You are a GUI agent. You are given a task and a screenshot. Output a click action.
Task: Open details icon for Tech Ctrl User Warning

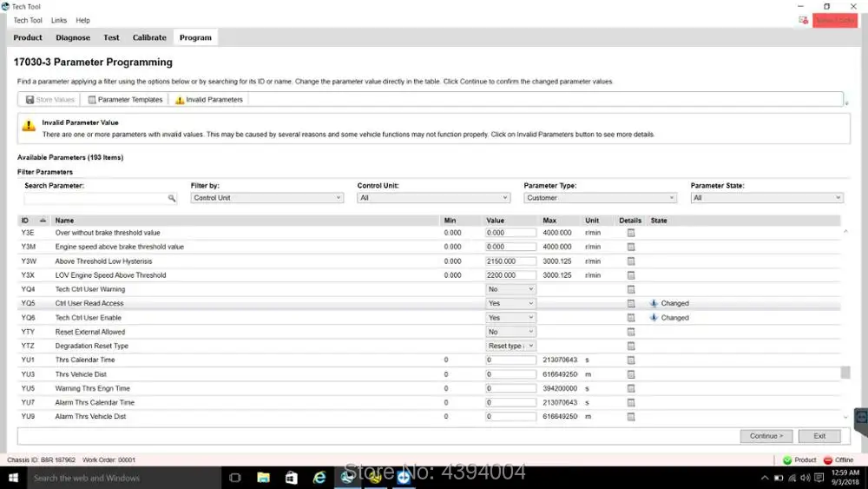point(630,289)
